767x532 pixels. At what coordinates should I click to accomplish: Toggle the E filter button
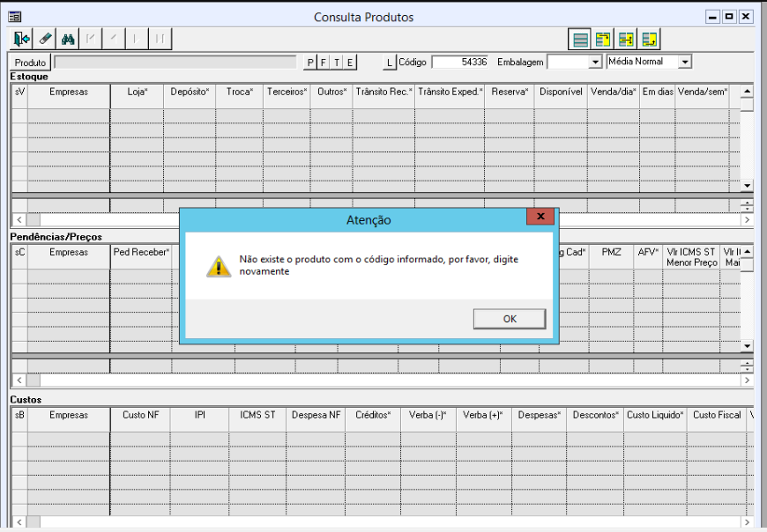[x=350, y=63]
